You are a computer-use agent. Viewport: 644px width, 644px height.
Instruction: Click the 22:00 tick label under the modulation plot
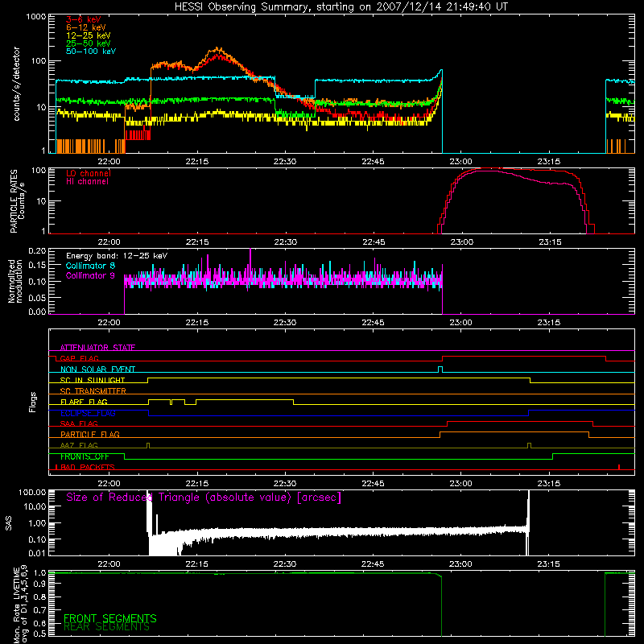[109, 323]
